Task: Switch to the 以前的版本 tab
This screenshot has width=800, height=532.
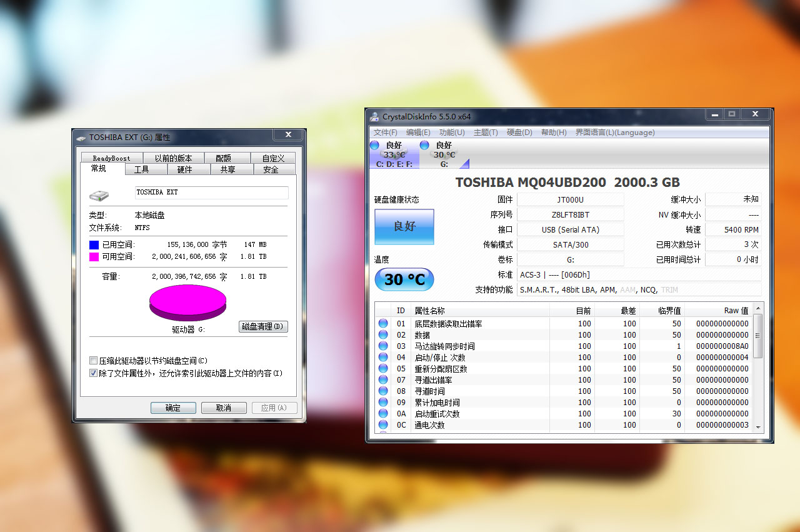Action: click(x=174, y=158)
